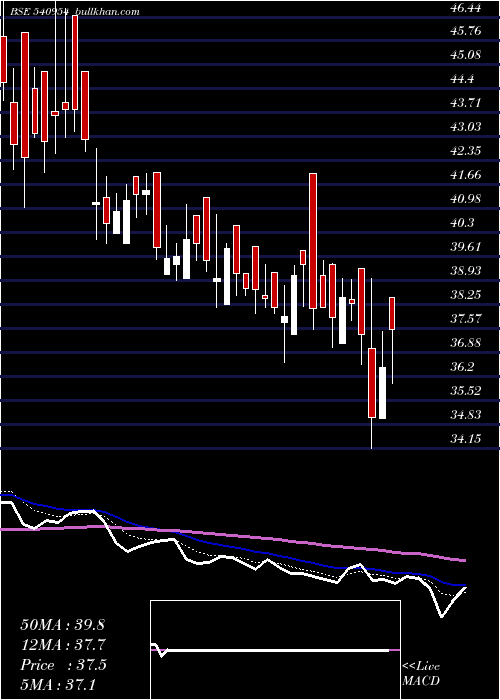Click the 50MA : 39.8 readout

(x=62, y=625)
